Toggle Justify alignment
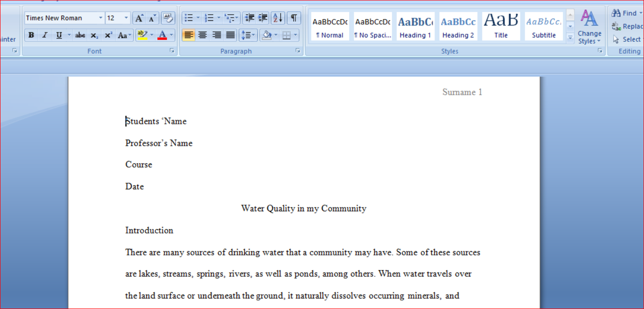 pyautogui.click(x=230, y=35)
